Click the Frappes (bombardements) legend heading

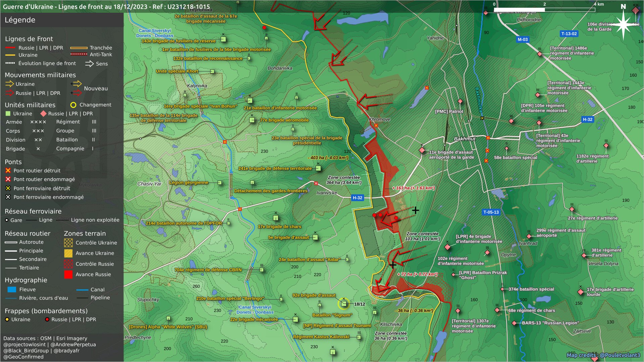[x=46, y=311]
